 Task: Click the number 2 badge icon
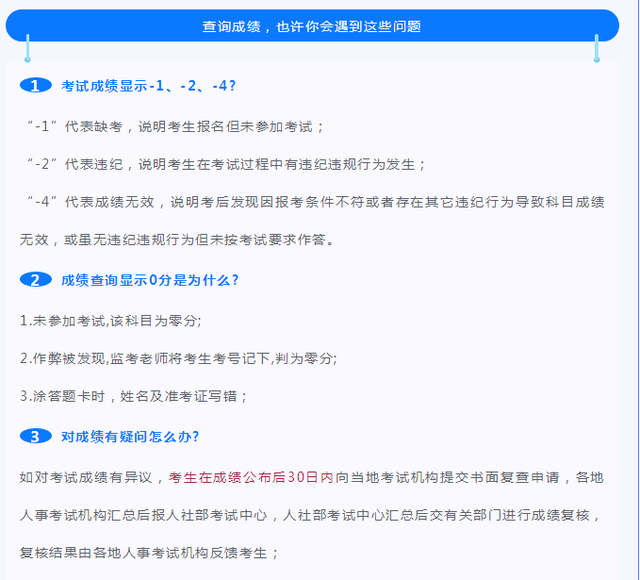pos(36,280)
